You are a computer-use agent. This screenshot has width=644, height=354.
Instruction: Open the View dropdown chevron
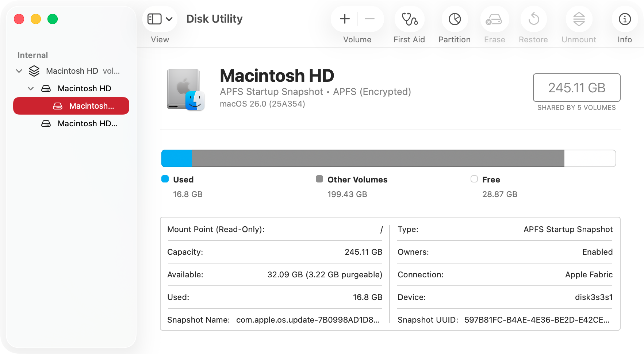(169, 19)
